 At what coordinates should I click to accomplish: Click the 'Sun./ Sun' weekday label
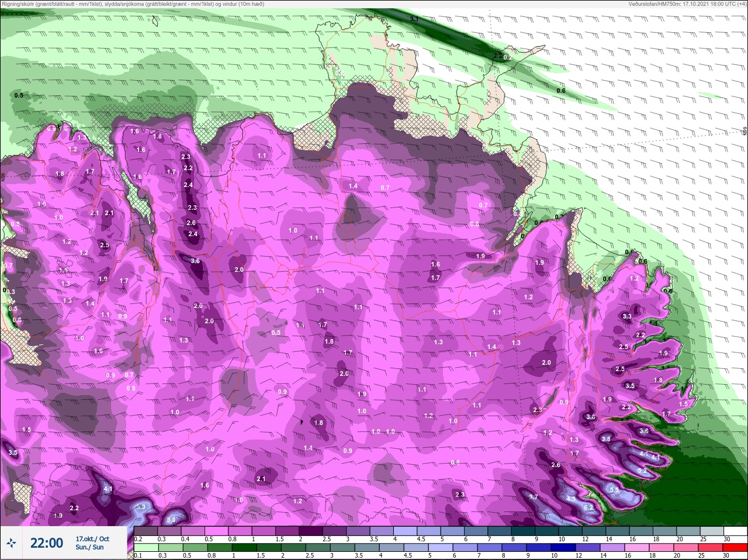pyautogui.click(x=89, y=547)
